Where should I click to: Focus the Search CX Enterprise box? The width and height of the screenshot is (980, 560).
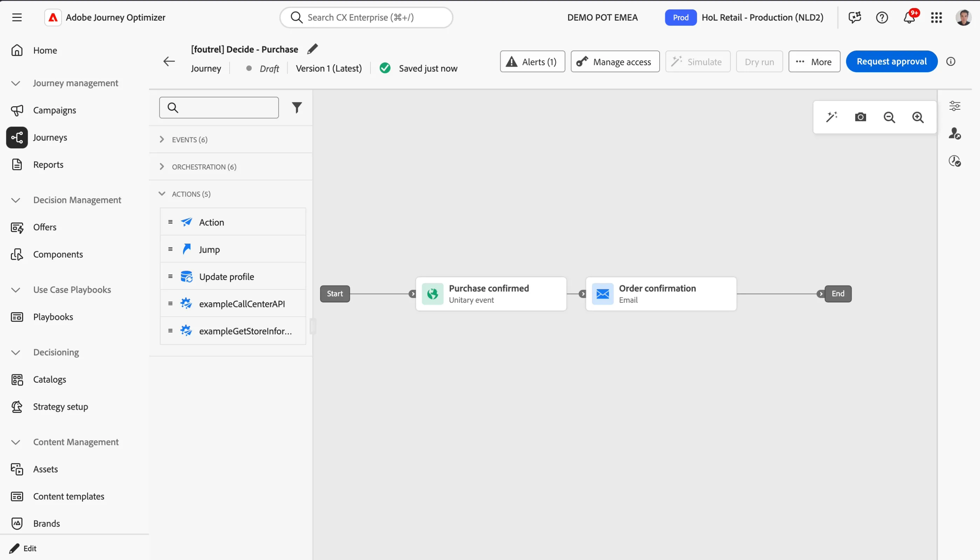click(x=366, y=17)
